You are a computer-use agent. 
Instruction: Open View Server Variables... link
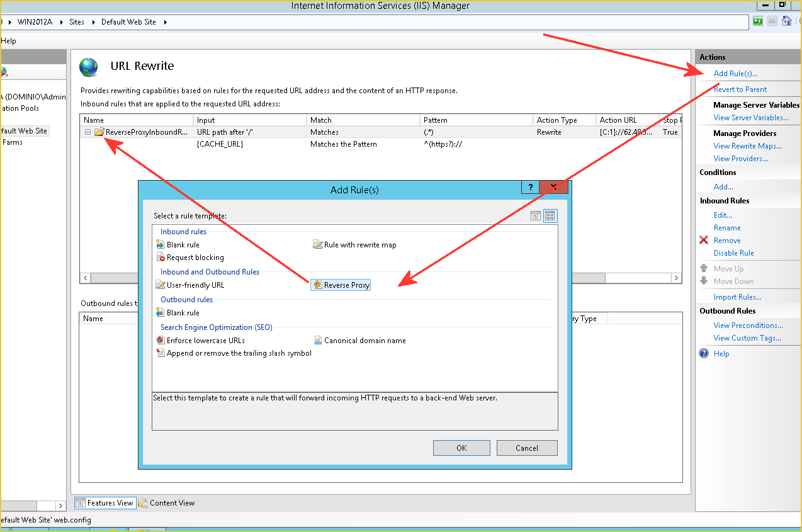point(751,118)
